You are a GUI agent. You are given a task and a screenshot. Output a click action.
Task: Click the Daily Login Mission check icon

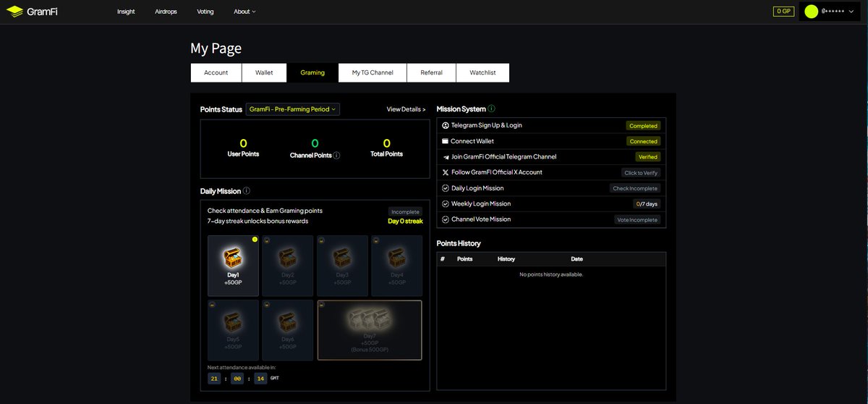coord(446,188)
